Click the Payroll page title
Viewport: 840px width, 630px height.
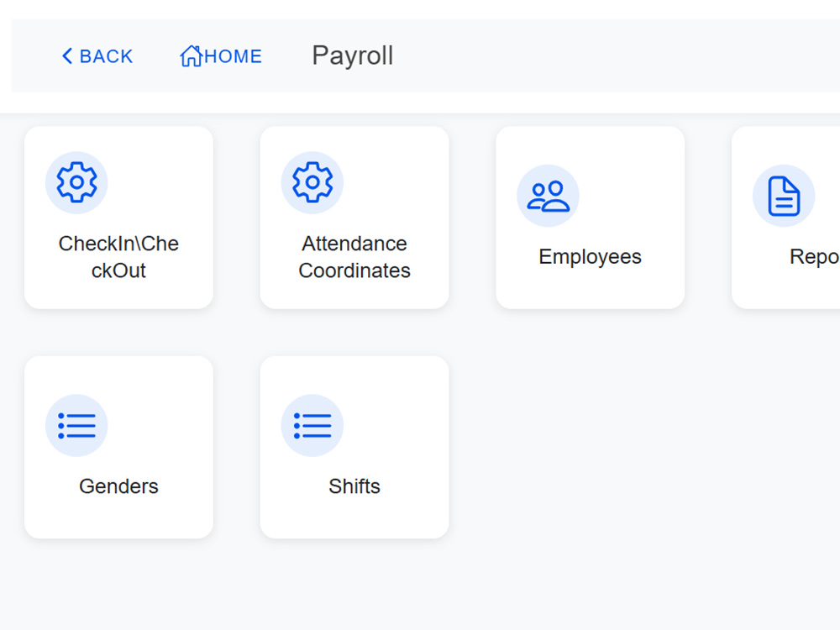(x=353, y=55)
